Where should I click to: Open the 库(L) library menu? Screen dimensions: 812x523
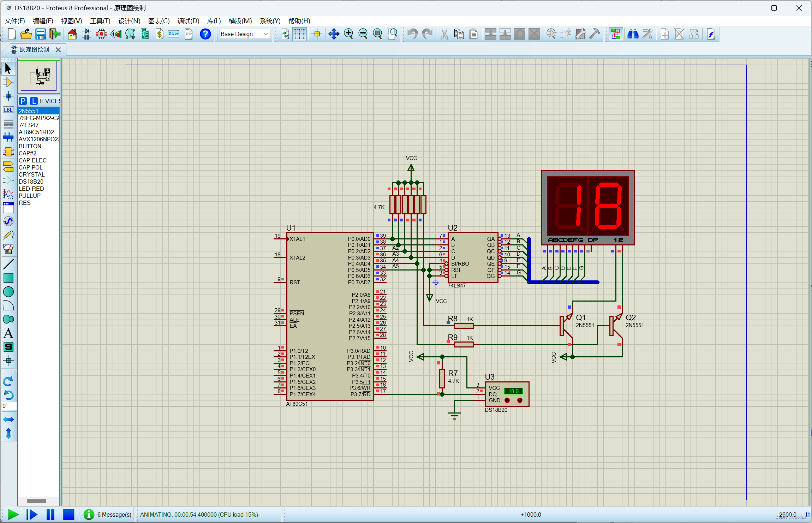(214, 21)
